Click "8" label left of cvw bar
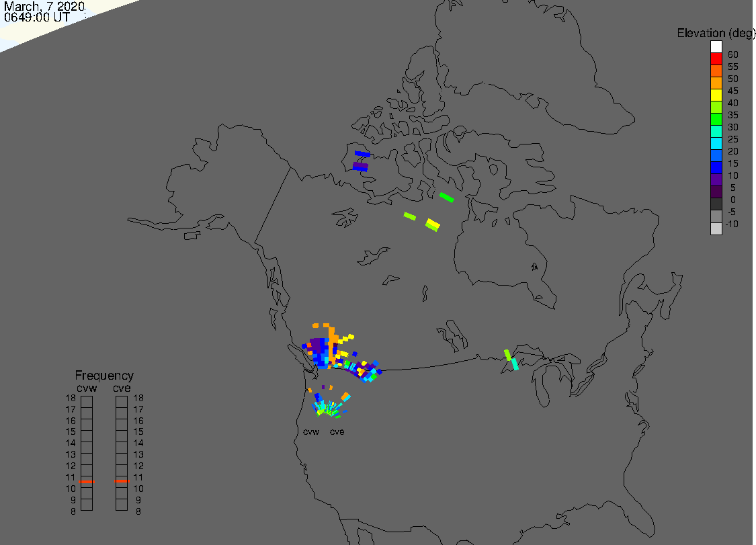756x545 pixels. pyautogui.click(x=73, y=511)
